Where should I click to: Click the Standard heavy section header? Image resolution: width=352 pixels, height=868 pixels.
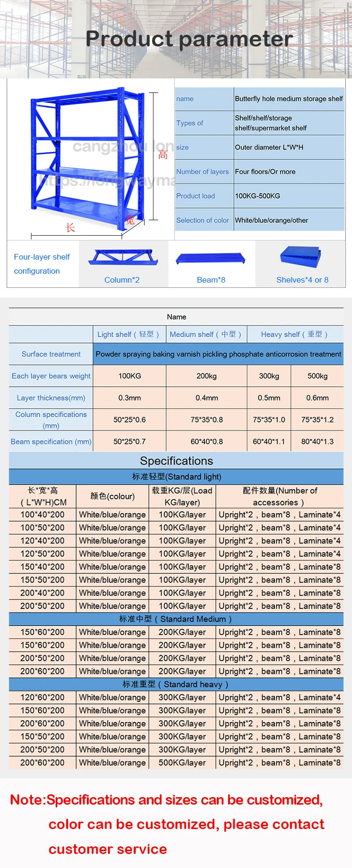coord(176,684)
